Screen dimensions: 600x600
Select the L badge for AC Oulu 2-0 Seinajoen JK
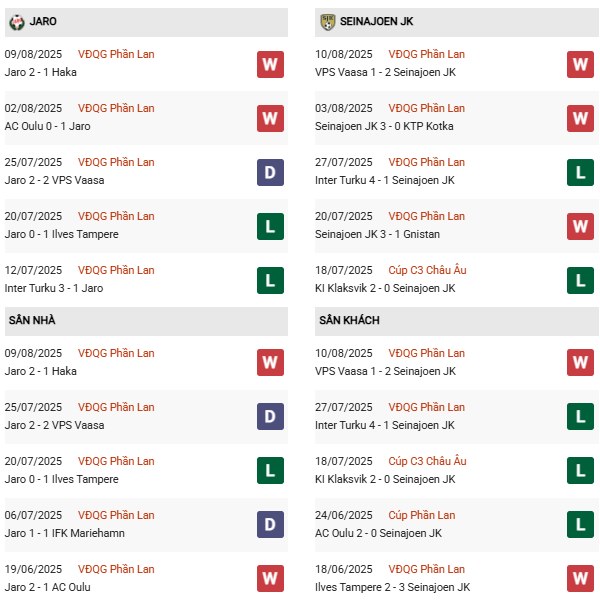580,525
